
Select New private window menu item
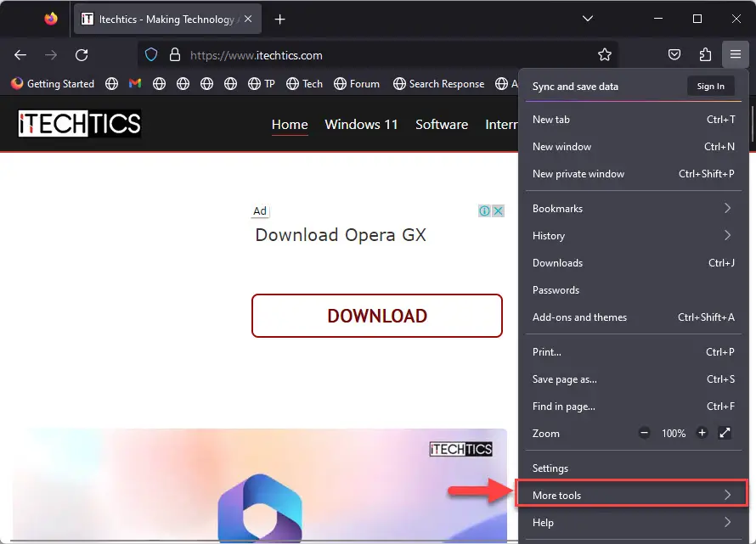(x=634, y=173)
